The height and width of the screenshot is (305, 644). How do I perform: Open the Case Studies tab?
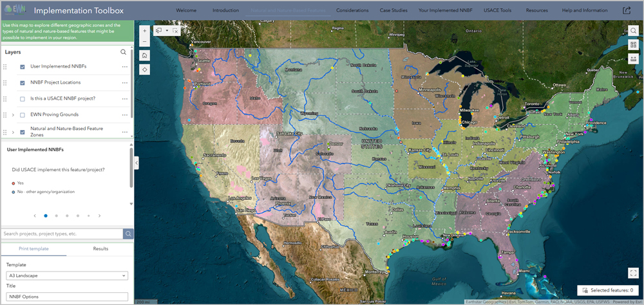[393, 10]
